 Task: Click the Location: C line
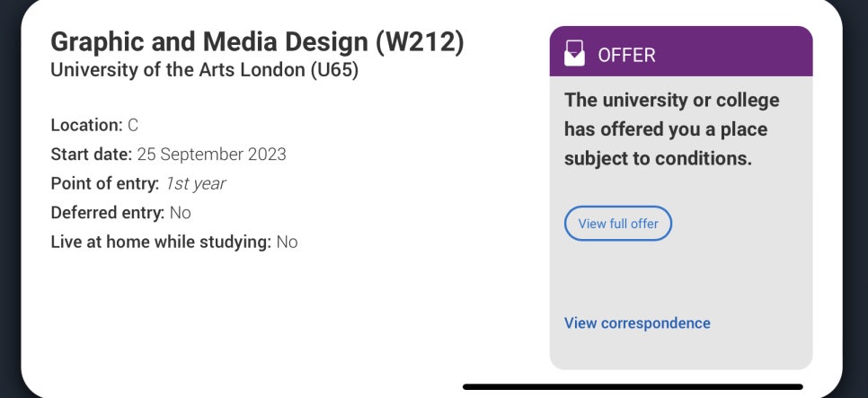click(94, 125)
